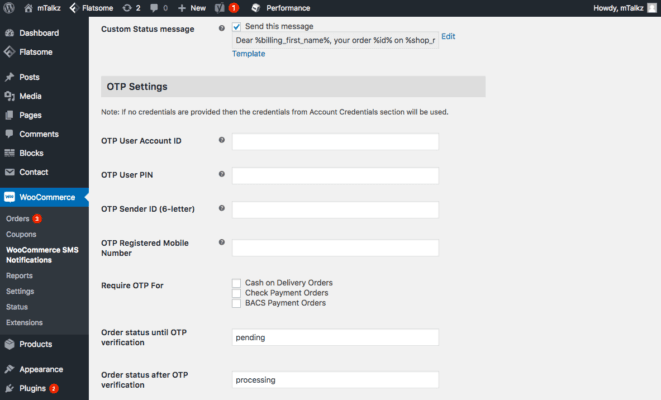Open the New content menu in admin bar
This screenshot has width=661, height=400.
pyautogui.click(x=192, y=8)
